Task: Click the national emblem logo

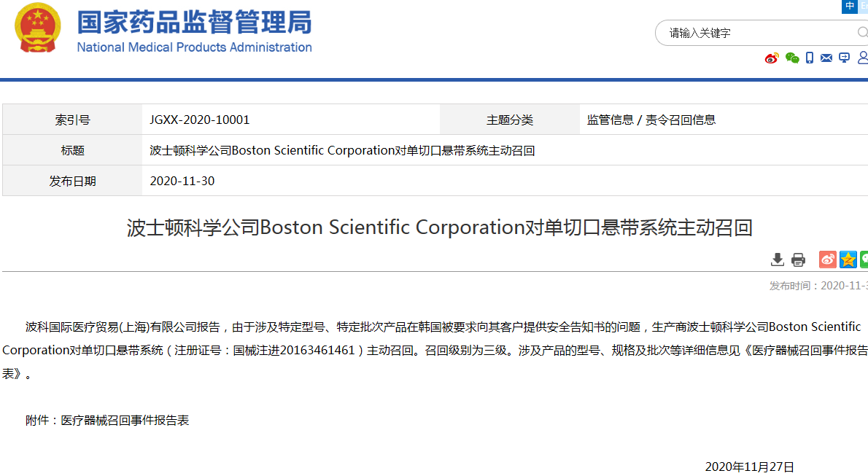Action: tap(38, 28)
